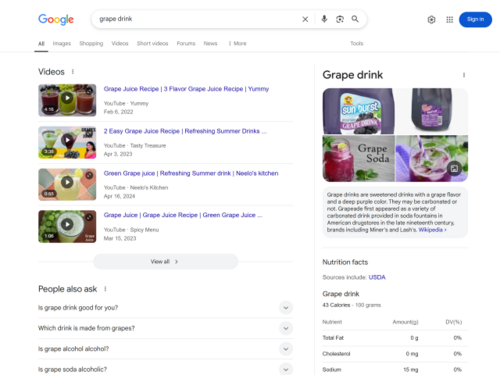Open the More filters dropdown
Screen dimensions: 500x375
238,43
